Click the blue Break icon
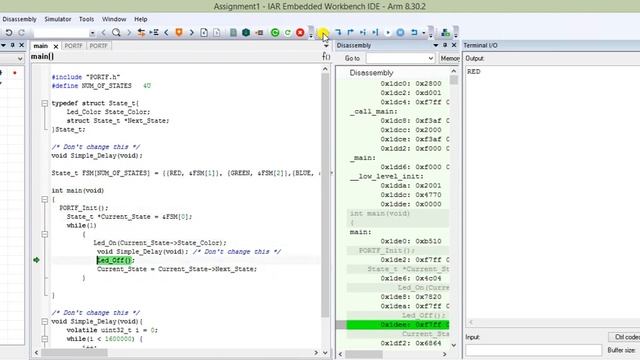640x360 pixels. coord(400,32)
